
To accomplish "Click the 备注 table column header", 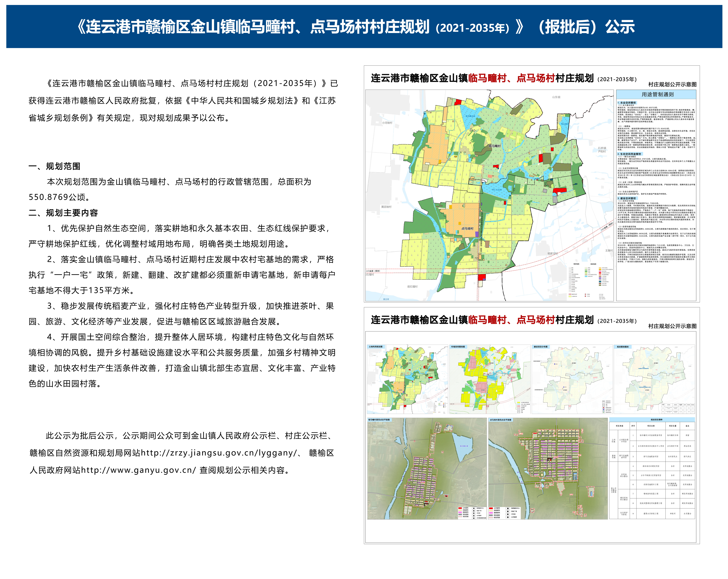I will pos(688,426).
